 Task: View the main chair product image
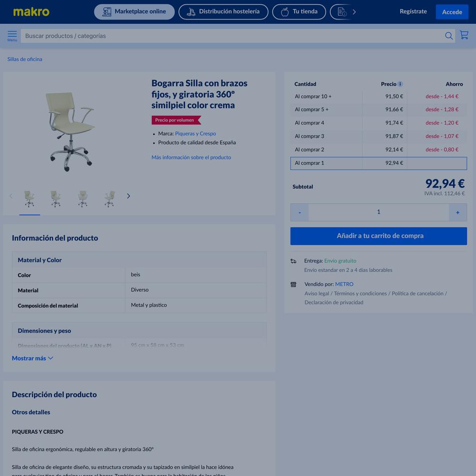tap(71, 131)
